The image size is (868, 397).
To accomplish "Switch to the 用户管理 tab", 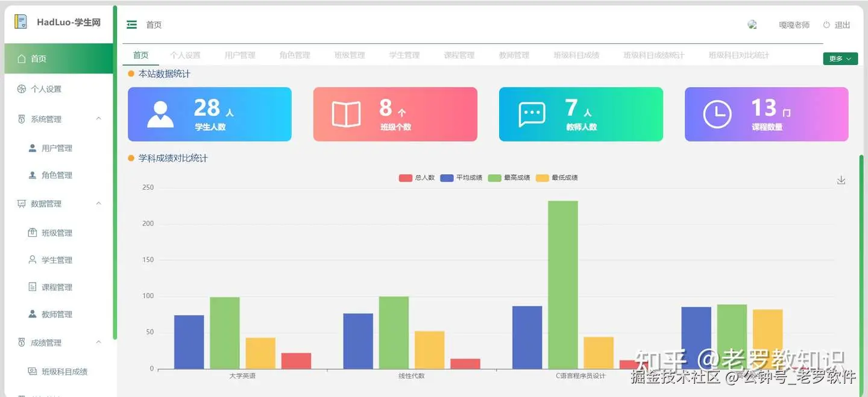I will click(240, 55).
